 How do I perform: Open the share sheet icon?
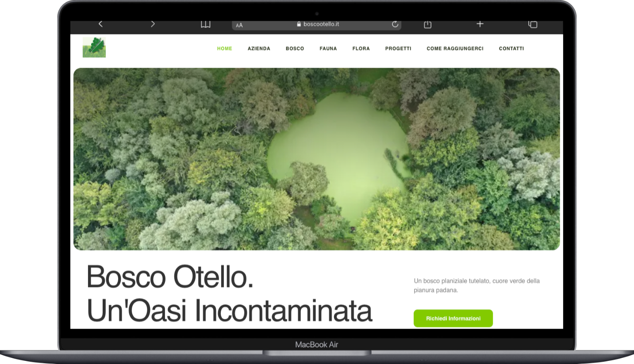click(x=427, y=24)
